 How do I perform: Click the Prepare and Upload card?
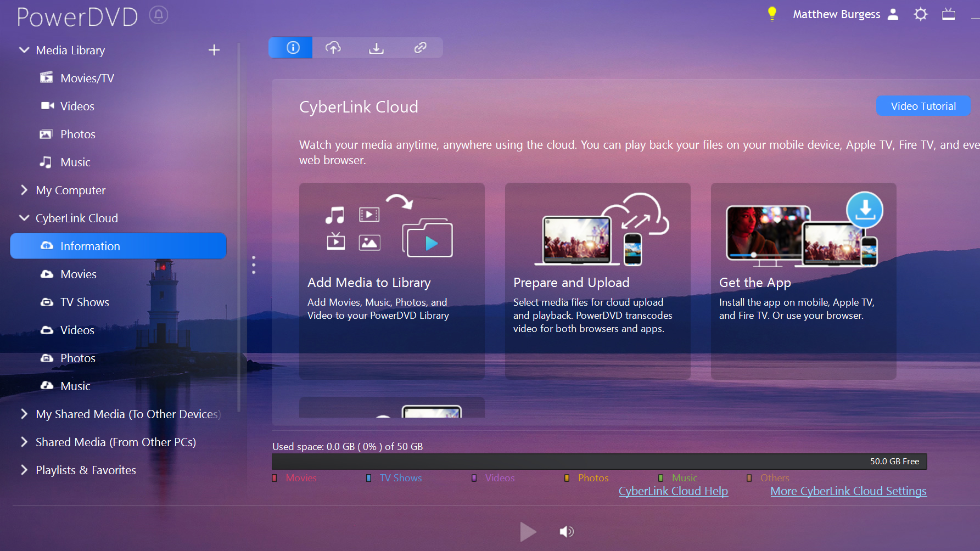[598, 281]
